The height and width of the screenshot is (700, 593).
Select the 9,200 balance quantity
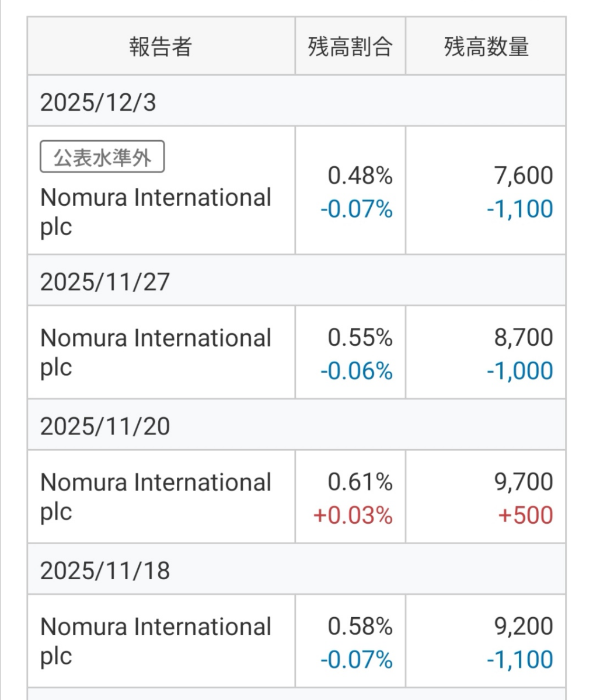[x=524, y=626]
